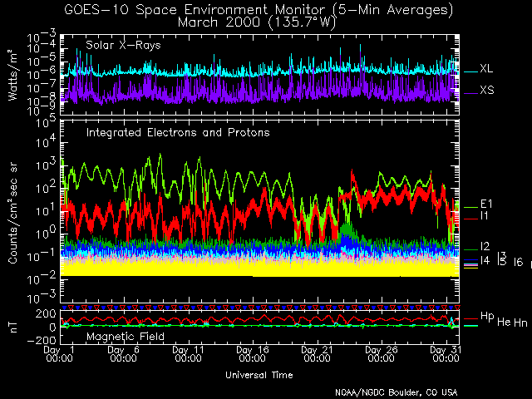
Task: Click the cyan XL legend line swatch
Action: pos(470,71)
